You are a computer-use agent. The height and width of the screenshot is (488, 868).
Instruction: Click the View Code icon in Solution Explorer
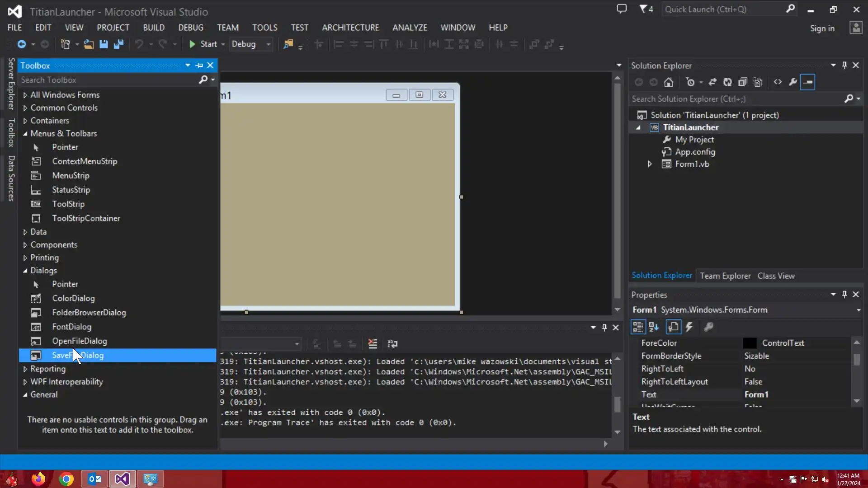point(778,82)
